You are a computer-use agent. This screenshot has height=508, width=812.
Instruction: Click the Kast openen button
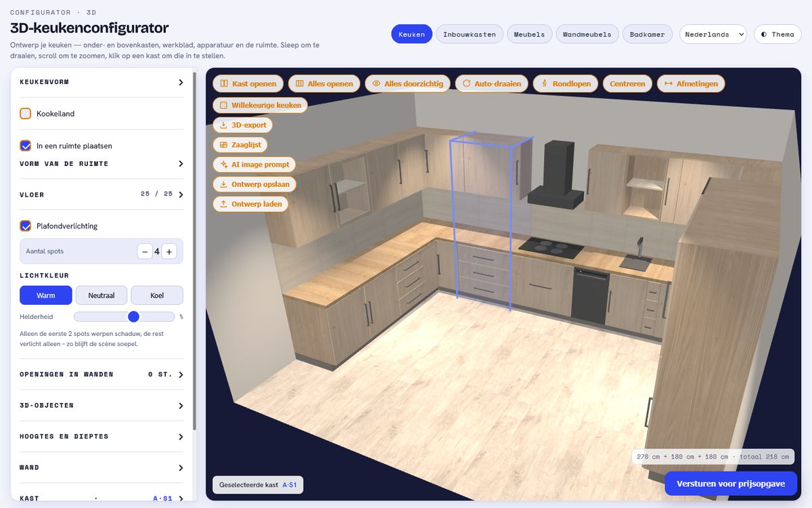click(x=248, y=83)
